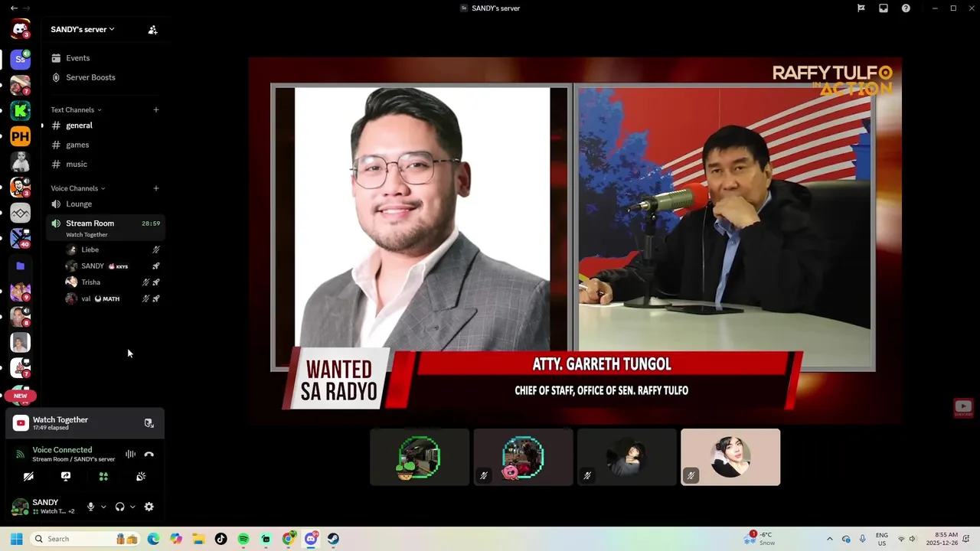Open audio output options dropdown
The height and width of the screenshot is (551, 980).
click(132, 507)
